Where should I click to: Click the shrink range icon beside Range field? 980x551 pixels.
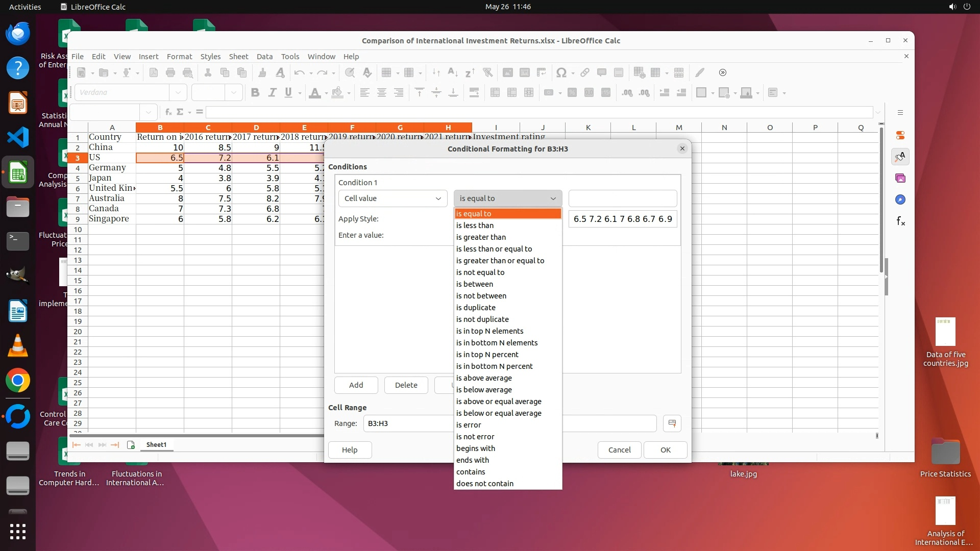point(672,423)
